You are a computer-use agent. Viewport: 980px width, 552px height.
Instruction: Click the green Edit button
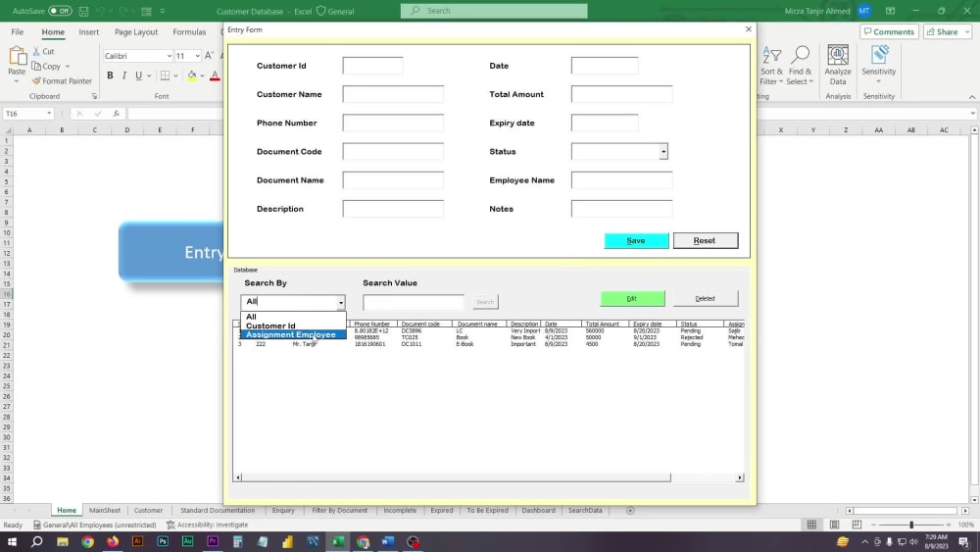(632, 299)
